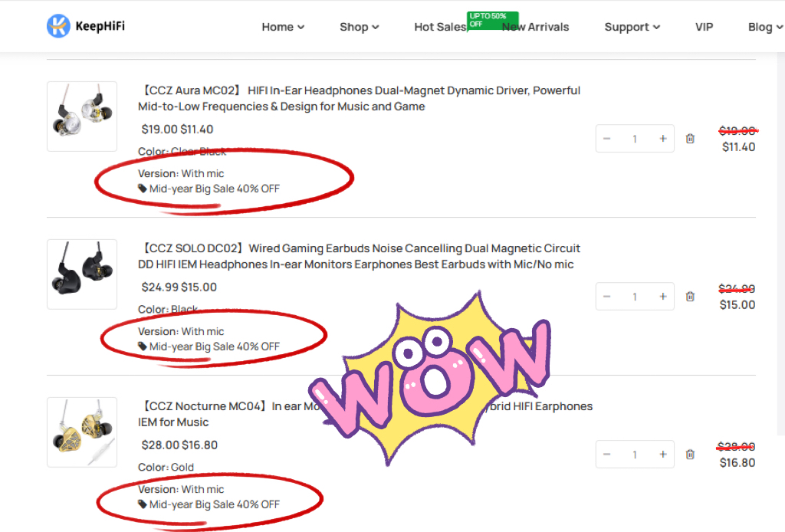View the CCZ Aura MC02 product thumbnail
785x532 pixels.
click(82, 117)
